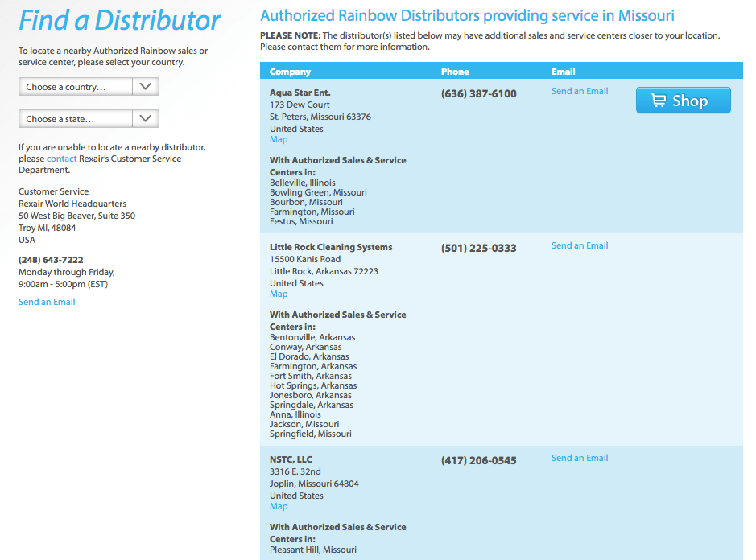
Task: Click the Fort Smith, Arkansas service center
Action: pos(311,376)
